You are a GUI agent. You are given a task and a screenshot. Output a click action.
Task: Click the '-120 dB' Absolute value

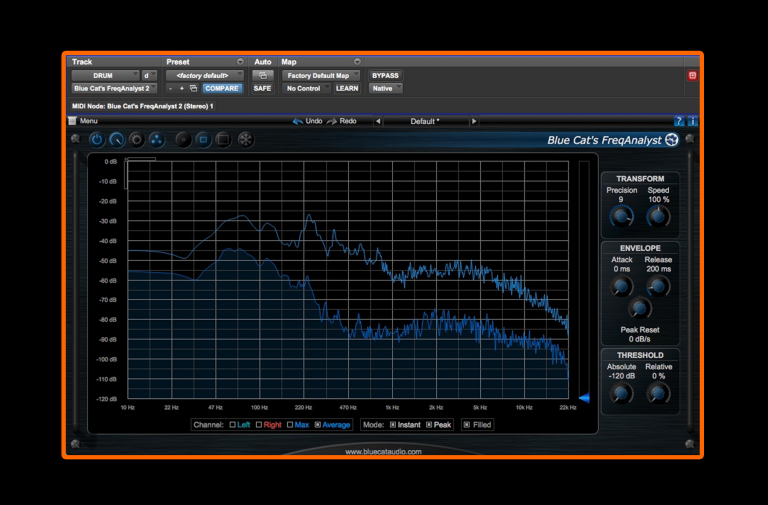(621, 376)
